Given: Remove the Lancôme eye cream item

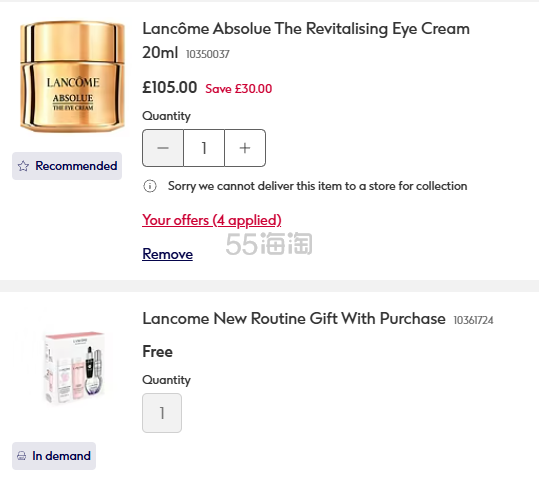Looking at the screenshot, I should click(167, 254).
